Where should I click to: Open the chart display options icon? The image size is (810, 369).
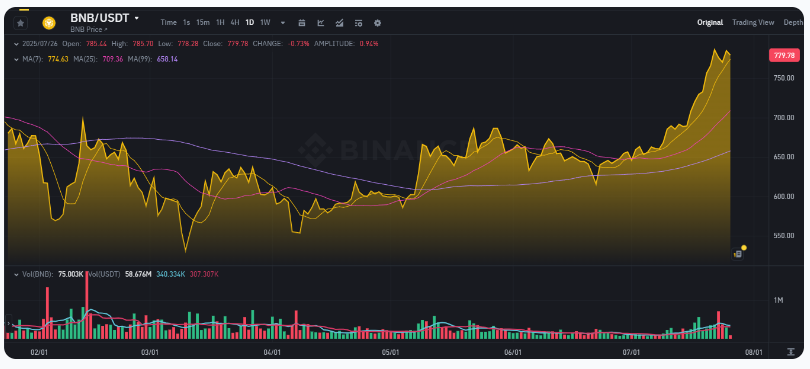point(359,23)
